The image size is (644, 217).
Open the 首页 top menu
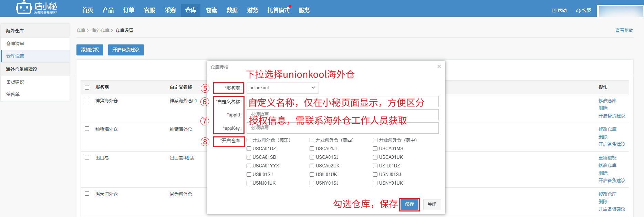pos(87,10)
